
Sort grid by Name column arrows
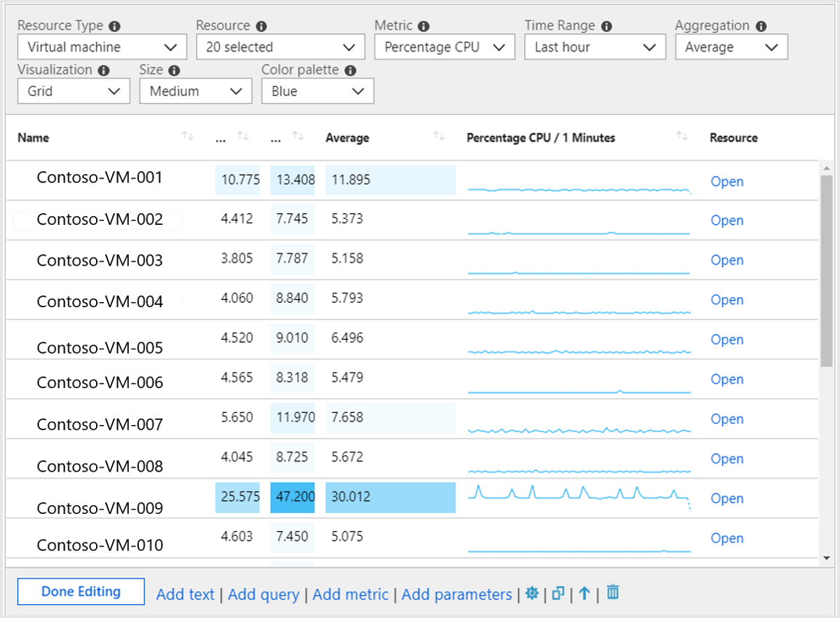click(x=188, y=137)
